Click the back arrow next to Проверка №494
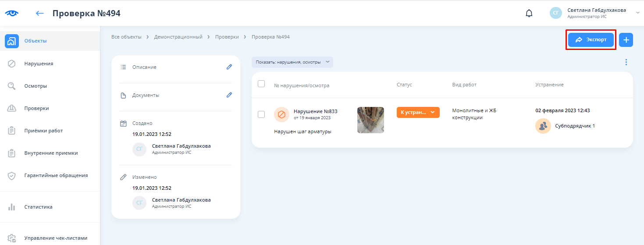The width and height of the screenshot is (644, 245). pyautogui.click(x=40, y=13)
